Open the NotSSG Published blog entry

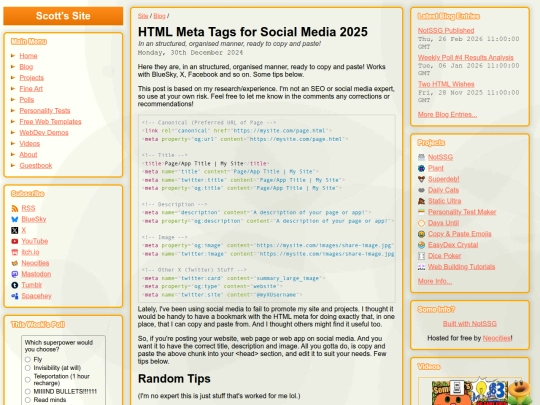click(446, 31)
